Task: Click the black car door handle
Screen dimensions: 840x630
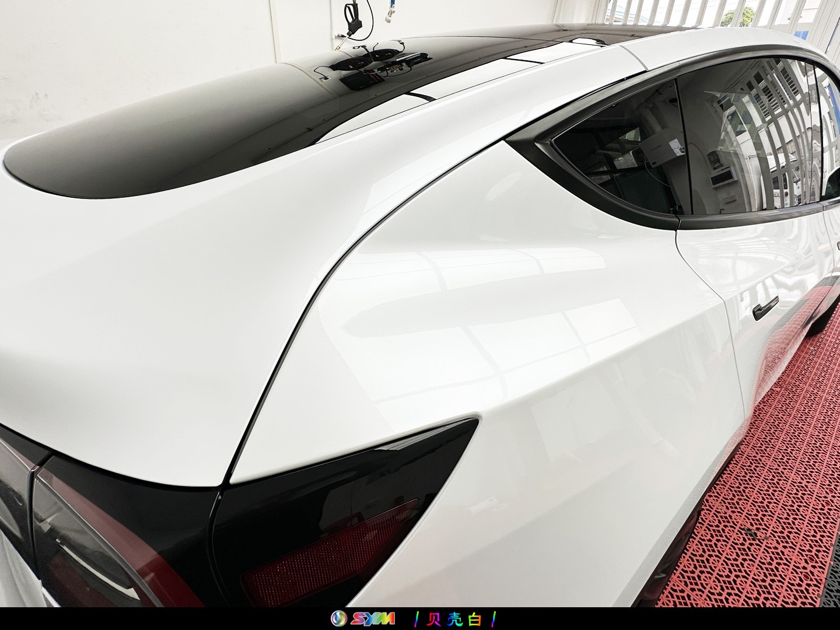Action: (x=765, y=308)
